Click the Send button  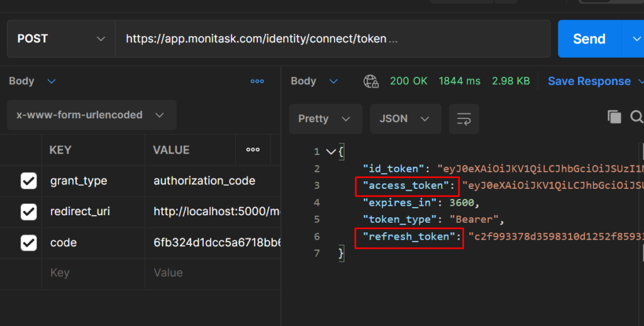pos(589,38)
